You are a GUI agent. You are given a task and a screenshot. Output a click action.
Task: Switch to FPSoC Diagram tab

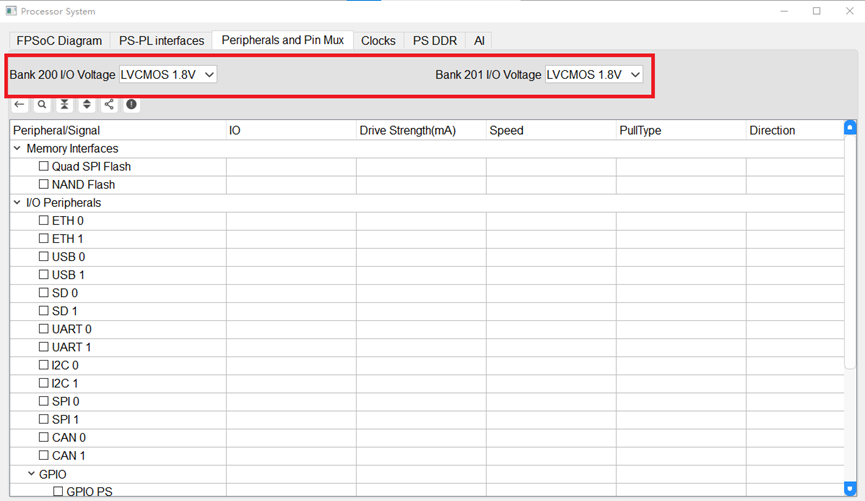(59, 41)
